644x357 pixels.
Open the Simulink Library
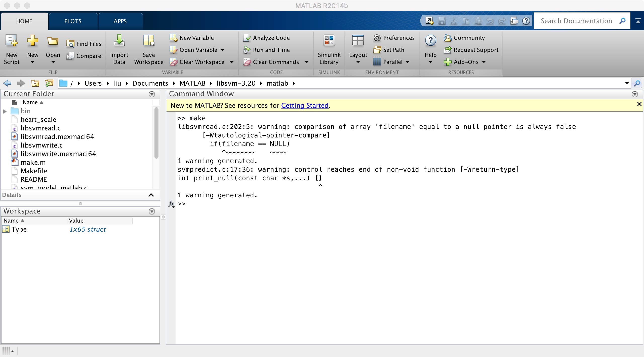[x=329, y=50]
